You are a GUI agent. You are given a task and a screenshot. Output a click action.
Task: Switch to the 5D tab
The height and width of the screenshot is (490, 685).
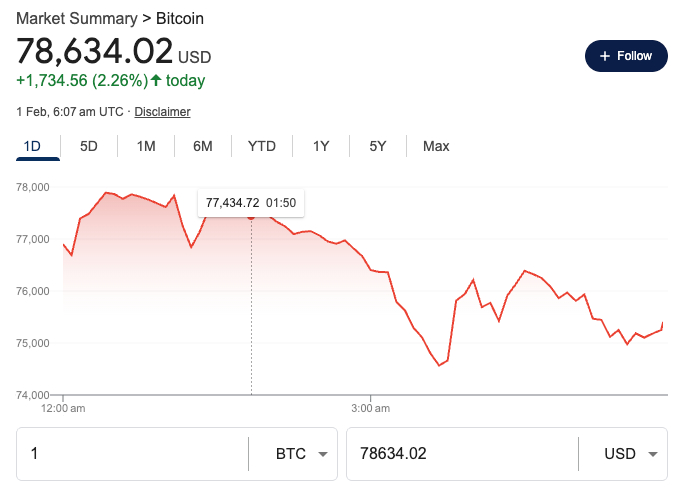coord(89,146)
